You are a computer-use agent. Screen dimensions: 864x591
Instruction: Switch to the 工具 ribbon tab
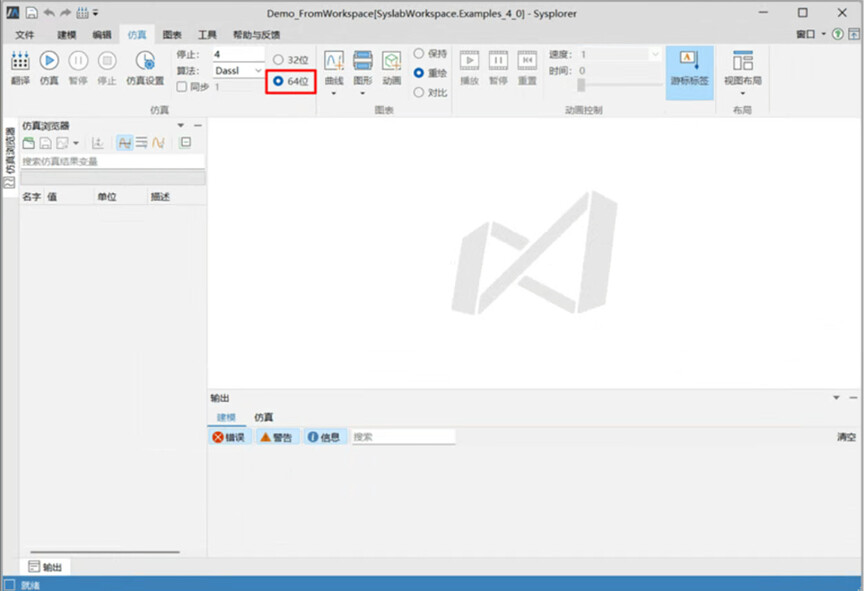207,35
